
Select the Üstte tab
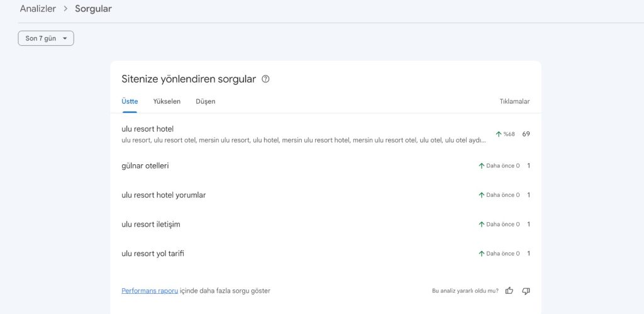(x=130, y=101)
